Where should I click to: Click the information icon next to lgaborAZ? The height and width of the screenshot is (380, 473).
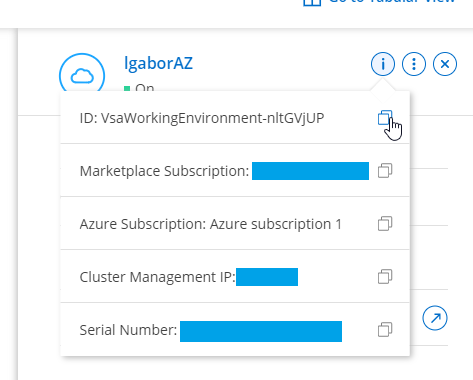[x=383, y=64]
